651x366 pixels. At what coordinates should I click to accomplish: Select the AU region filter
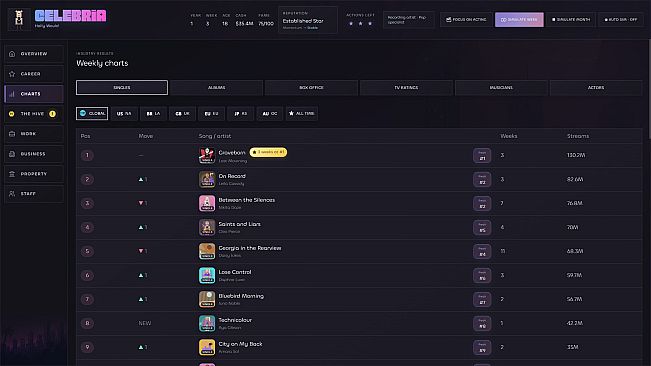269,113
